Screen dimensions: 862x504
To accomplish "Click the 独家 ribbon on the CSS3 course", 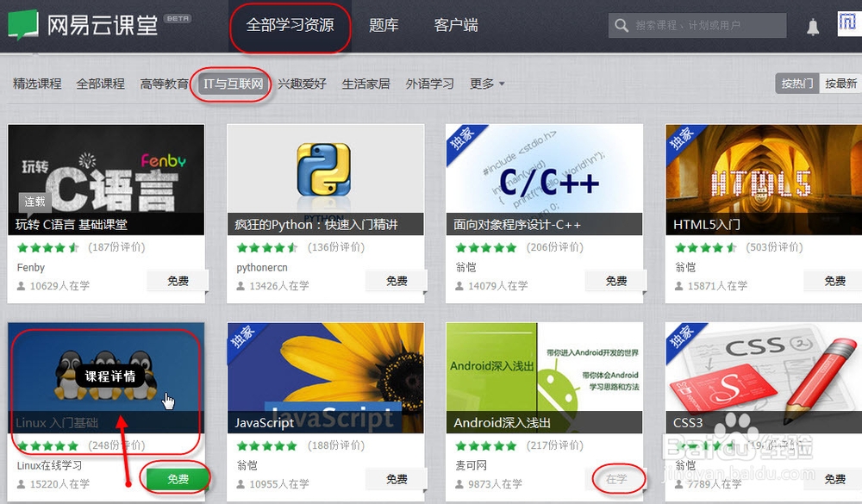I will (x=682, y=338).
